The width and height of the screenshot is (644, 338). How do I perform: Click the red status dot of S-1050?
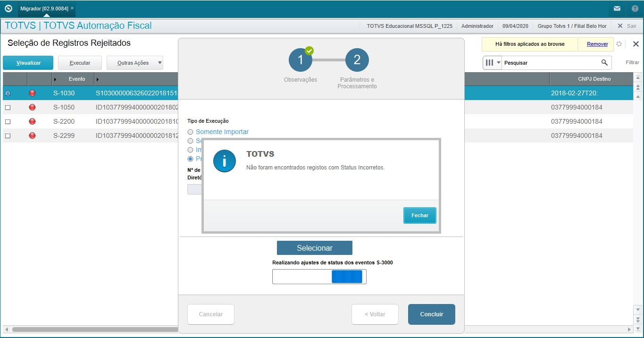pos(32,107)
